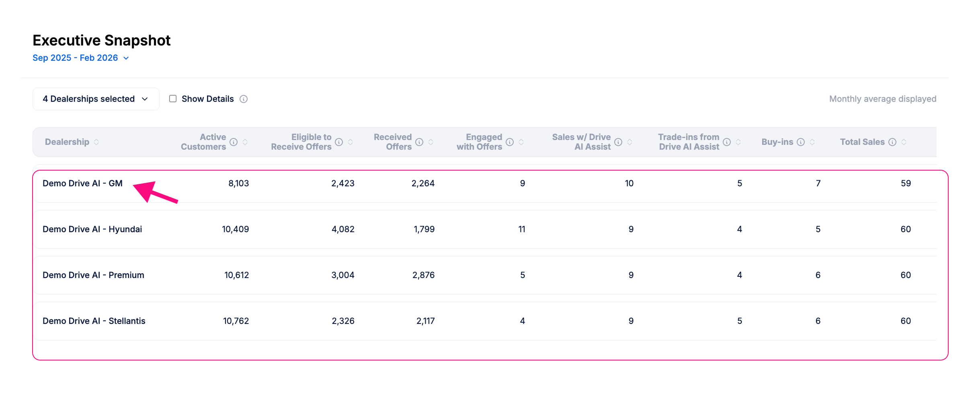Viewport: 980px width, 408px height.
Task: Open Buy-ins info tooltip icon
Action: [x=801, y=142]
